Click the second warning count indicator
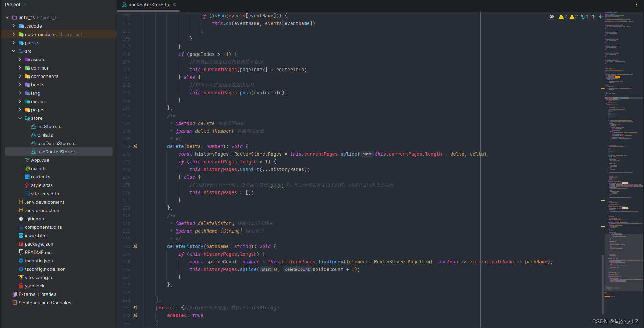644x328 pixels. [574, 16]
